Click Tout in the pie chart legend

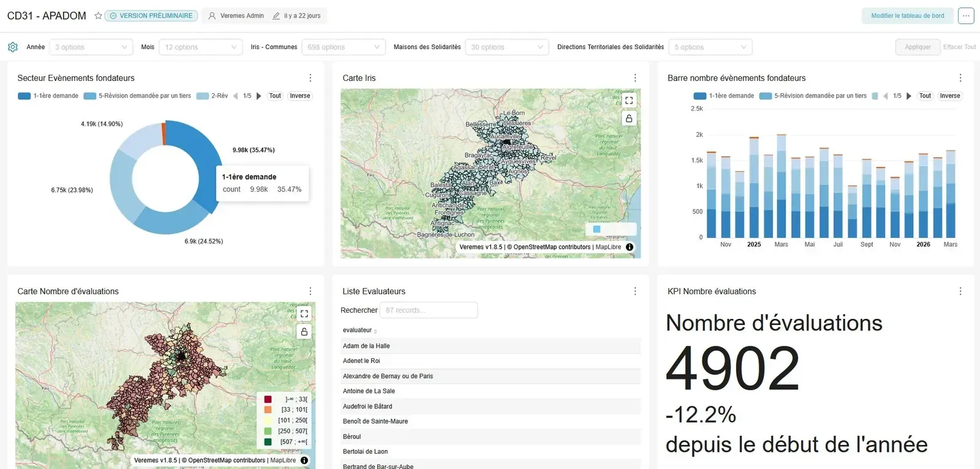(275, 96)
